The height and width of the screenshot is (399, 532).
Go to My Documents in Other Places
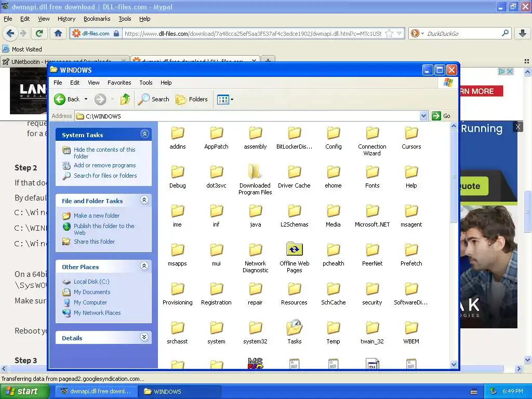(x=92, y=292)
